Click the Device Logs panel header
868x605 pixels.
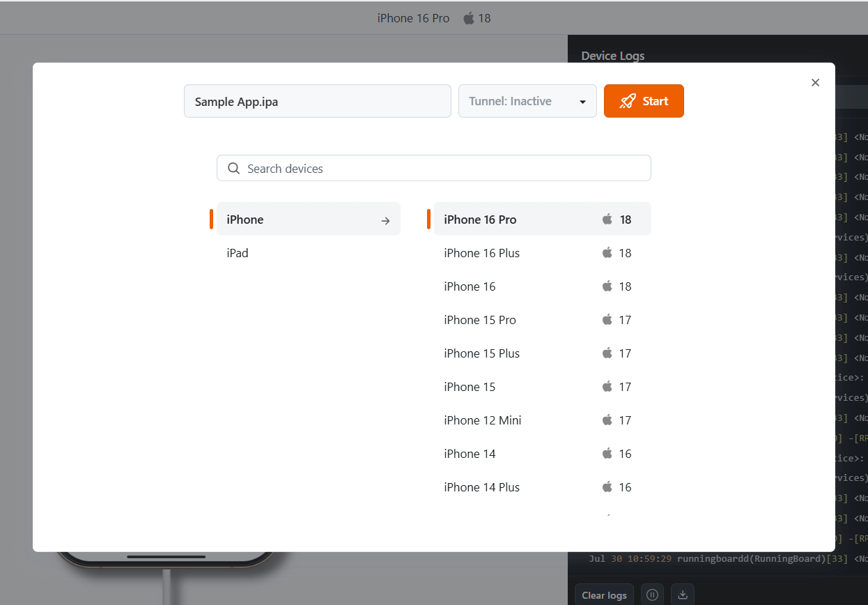[612, 56]
